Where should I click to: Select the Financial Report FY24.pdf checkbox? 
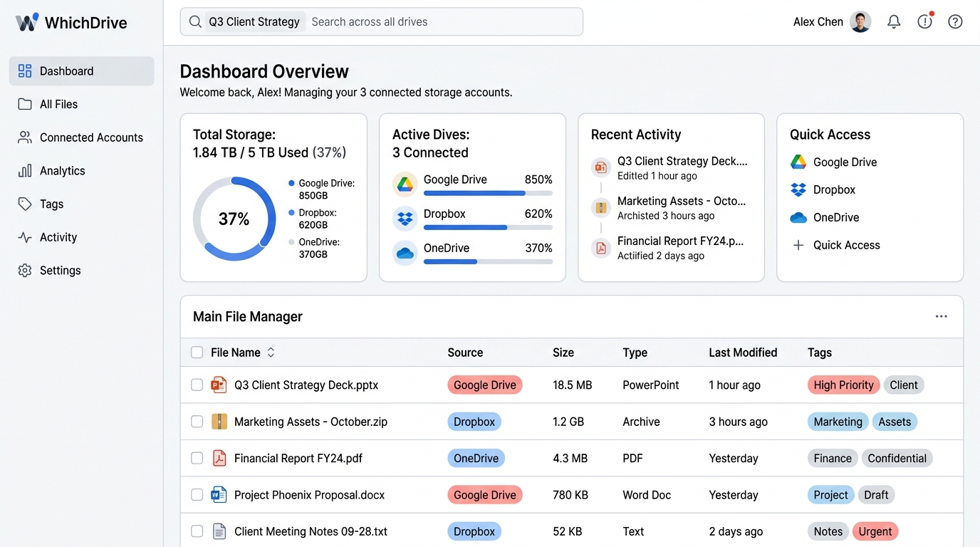click(x=197, y=458)
